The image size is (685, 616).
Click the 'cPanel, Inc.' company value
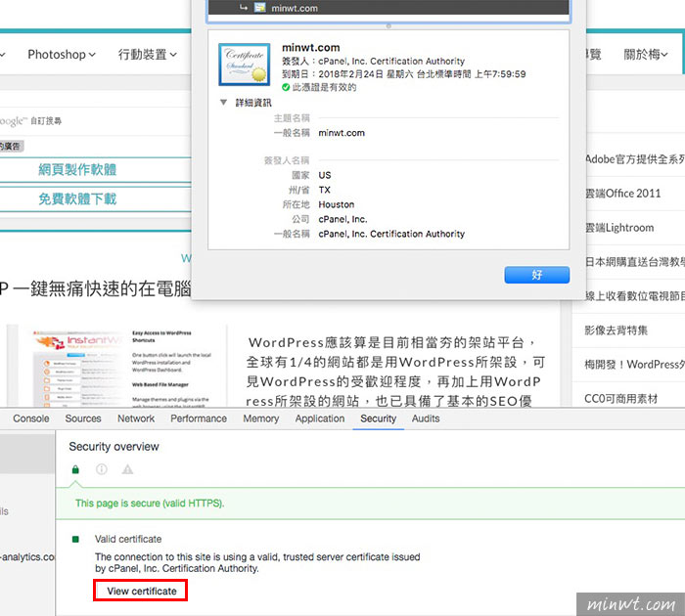click(x=342, y=219)
